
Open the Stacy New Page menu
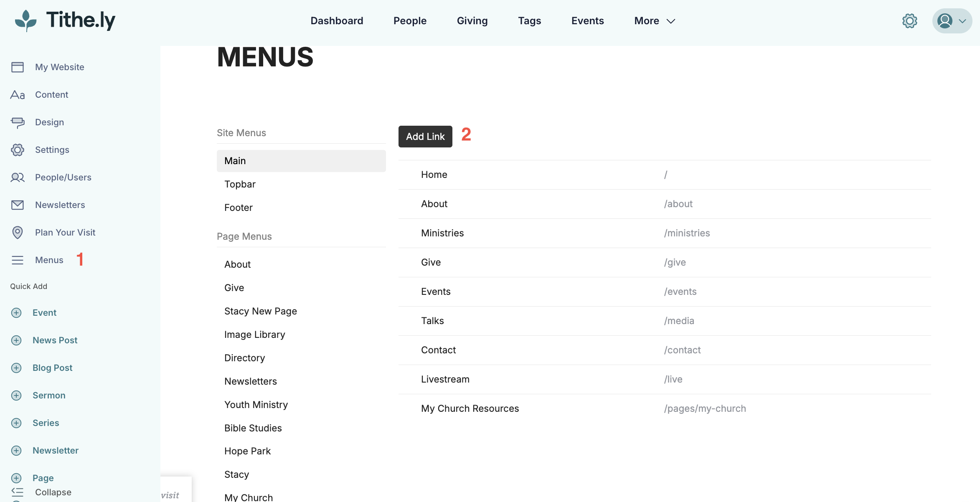pyautogui.click(x=301, y=311)
